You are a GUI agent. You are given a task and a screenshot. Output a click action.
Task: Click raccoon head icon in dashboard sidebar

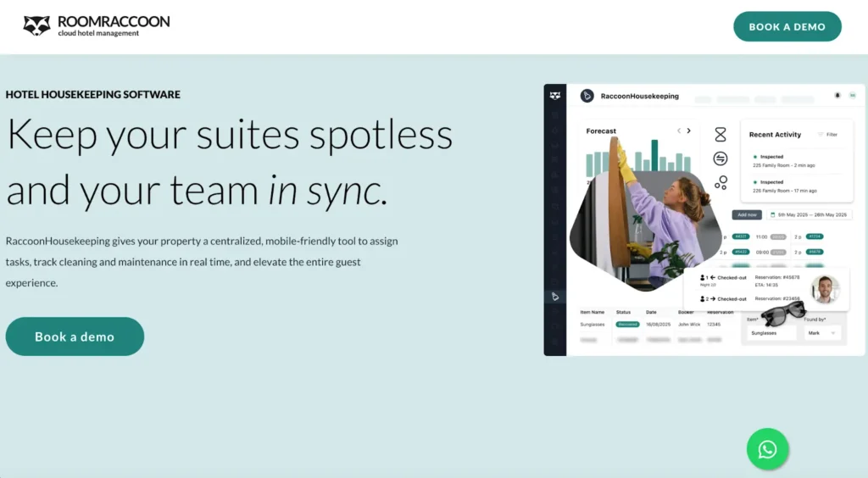tap(554, 96)
